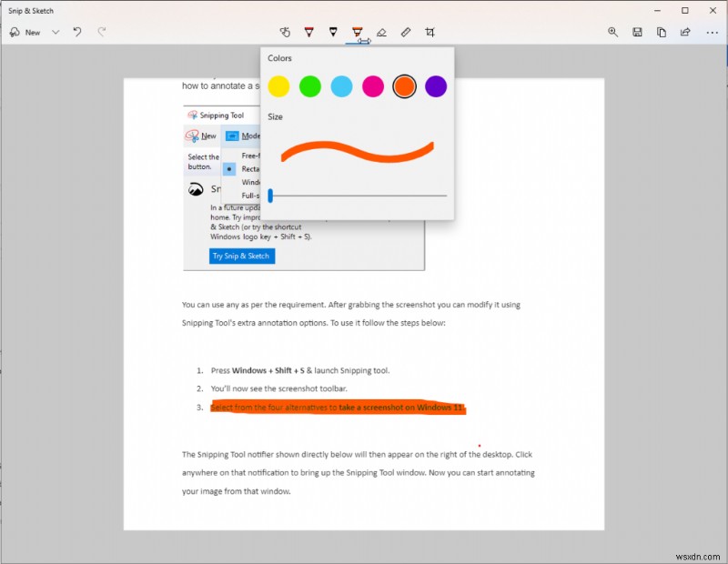Reopen the Highlighter options flyout

[359, 32]
